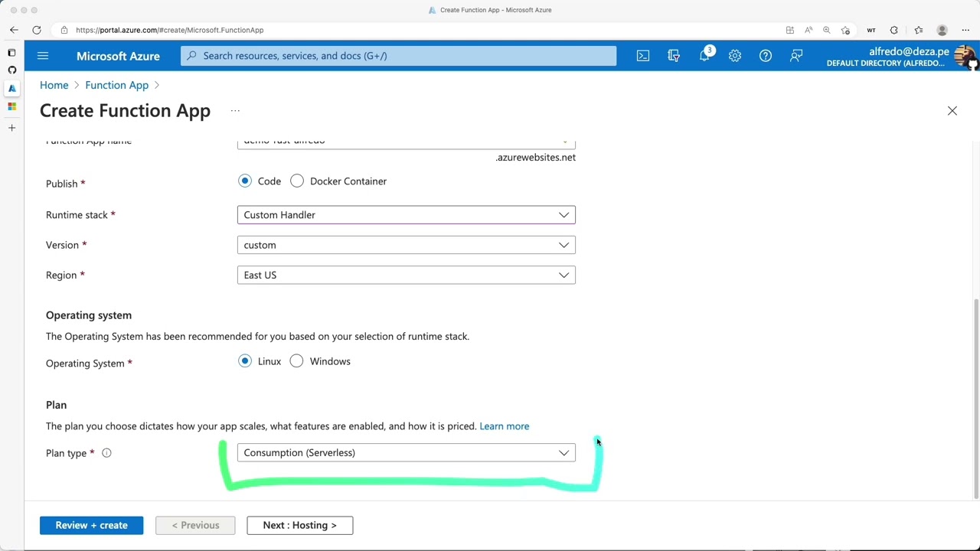The width and height of the screenshot is (980, 551).
Task: Open the Plan type Consumption dropdown
Action: pyautogui.click(x=407, y=452)
